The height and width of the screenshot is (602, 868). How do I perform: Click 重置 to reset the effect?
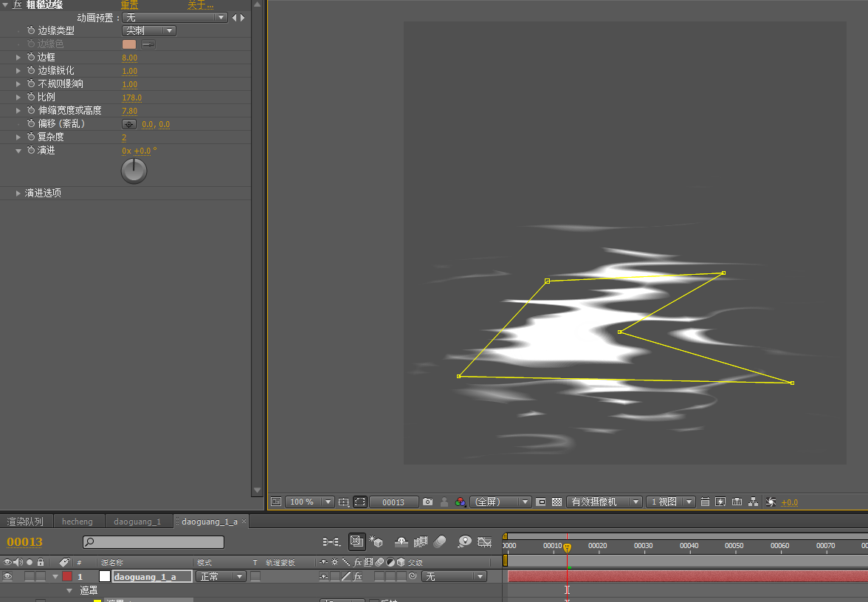[130, 4]
